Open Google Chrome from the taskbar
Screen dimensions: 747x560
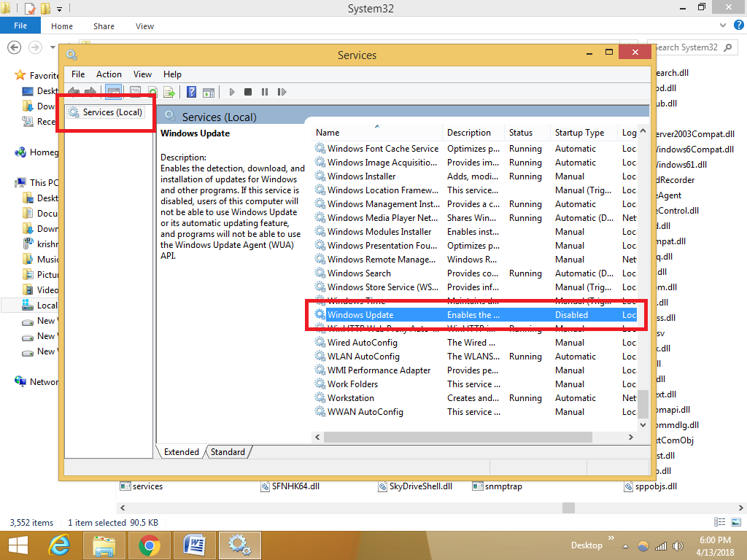149,545
